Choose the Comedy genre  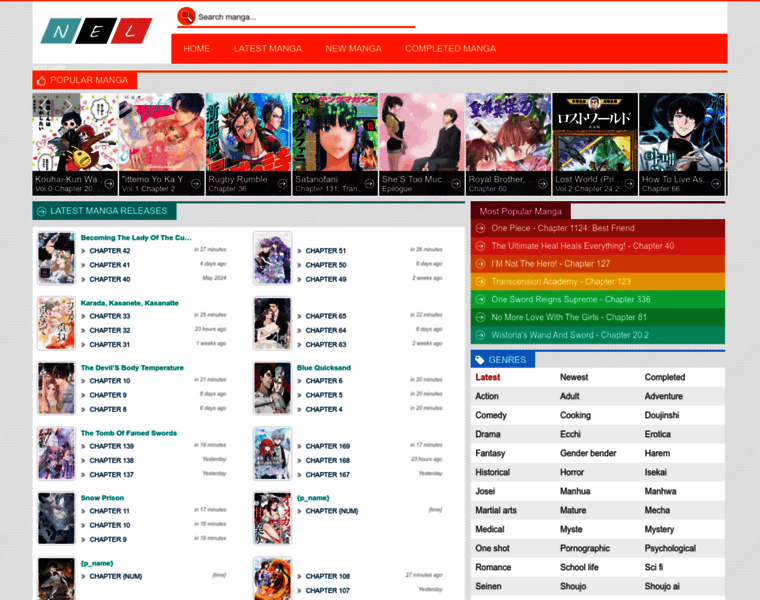(491, 415)
